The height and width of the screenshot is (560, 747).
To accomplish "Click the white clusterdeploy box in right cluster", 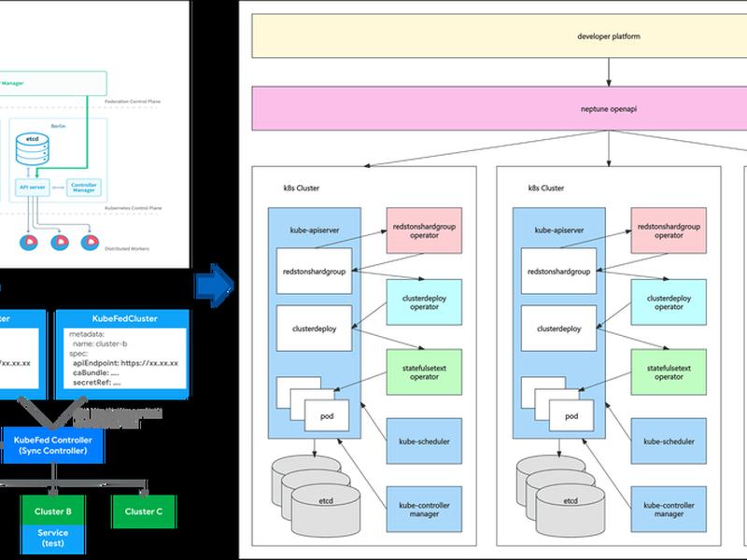I will [558, 329].
